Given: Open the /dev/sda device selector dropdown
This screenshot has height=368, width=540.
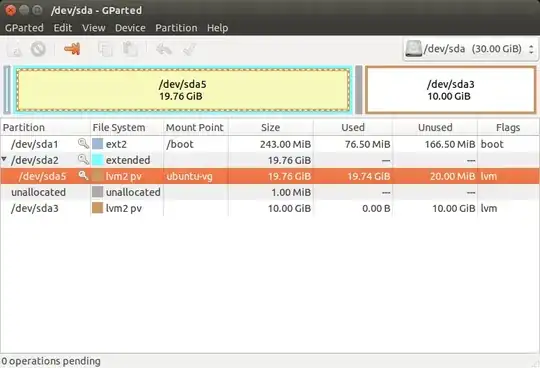Looking at the screenshot, I should (470, 49).
